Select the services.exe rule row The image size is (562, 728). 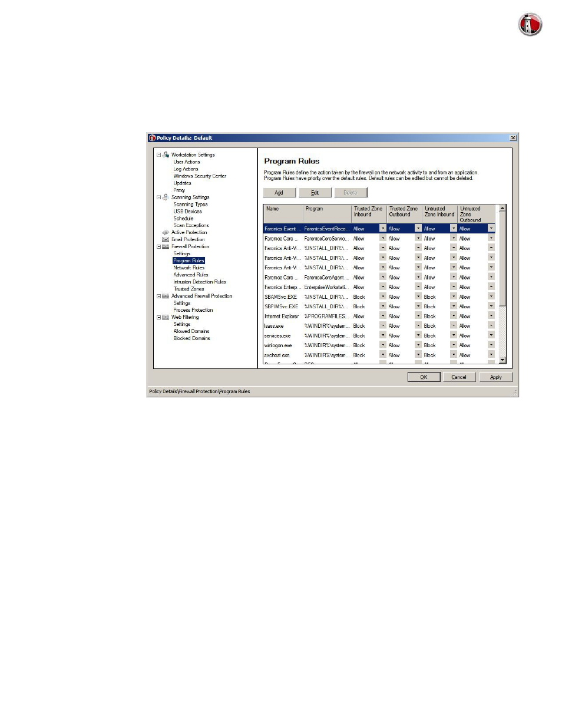tap(379, 335)
